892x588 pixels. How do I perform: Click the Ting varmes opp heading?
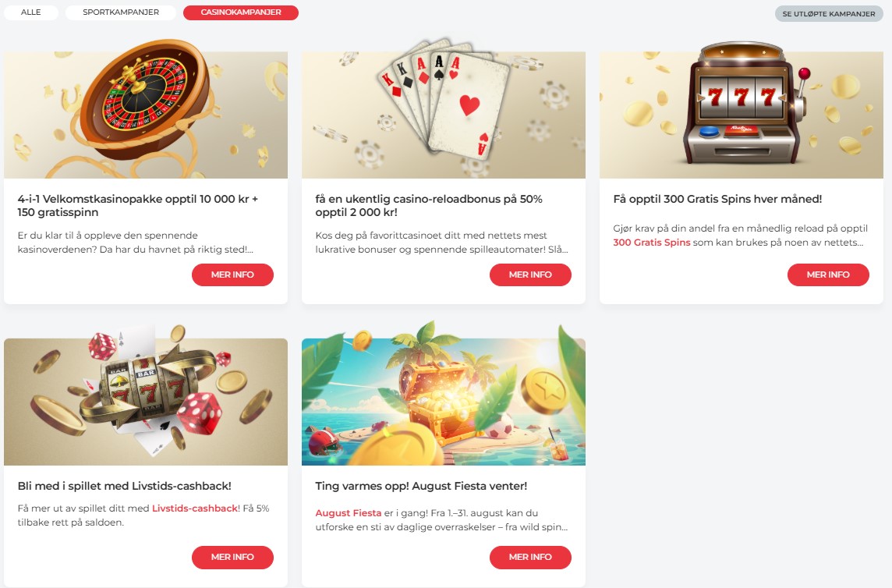click(421, 486)
